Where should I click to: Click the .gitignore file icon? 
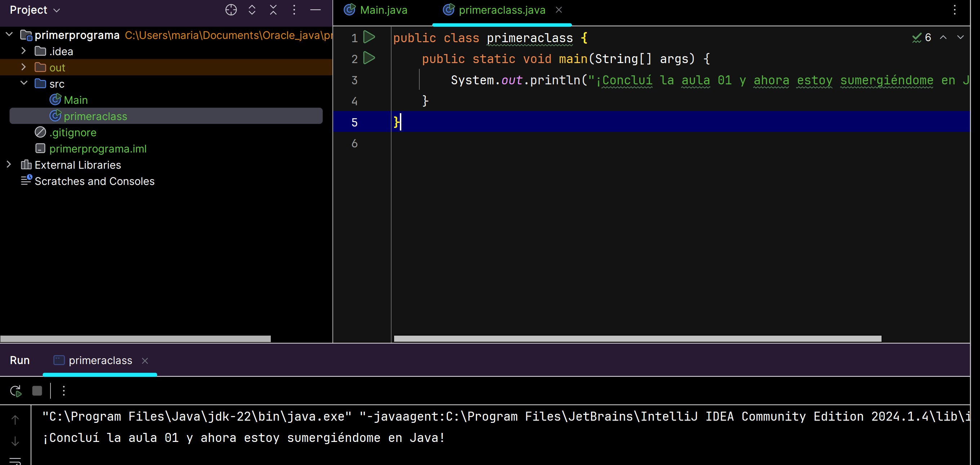(x=40, y=132)
